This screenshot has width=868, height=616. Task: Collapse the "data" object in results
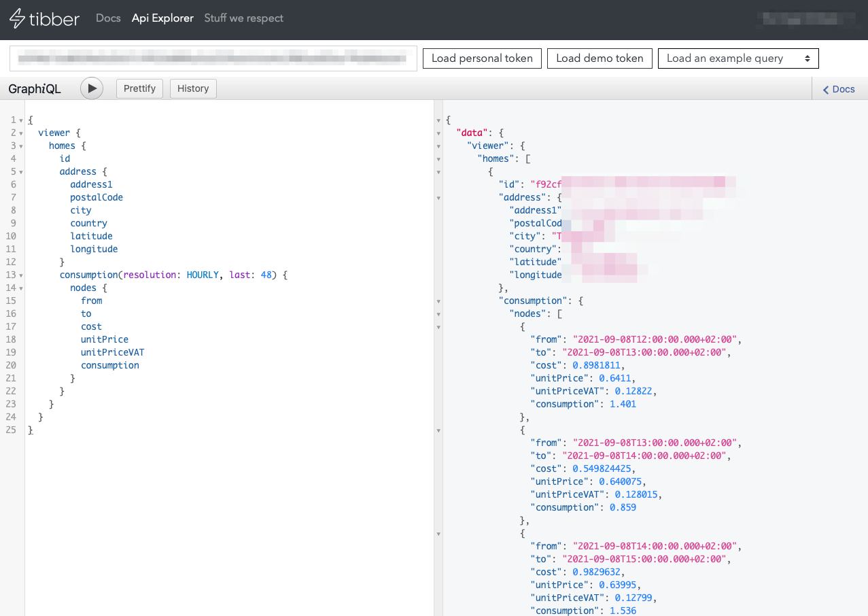pyautogui.click(x=438, y=133)
